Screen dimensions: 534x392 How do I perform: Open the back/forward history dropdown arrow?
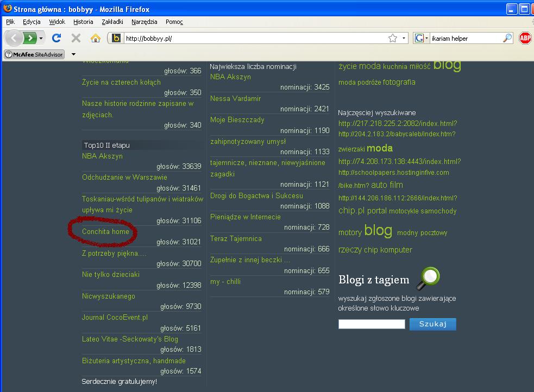(x=41, y=38)
